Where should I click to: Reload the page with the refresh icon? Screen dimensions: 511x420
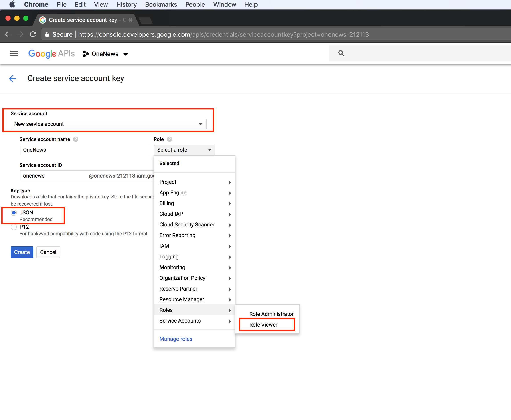pyautogui.click(x=33, y=34)
